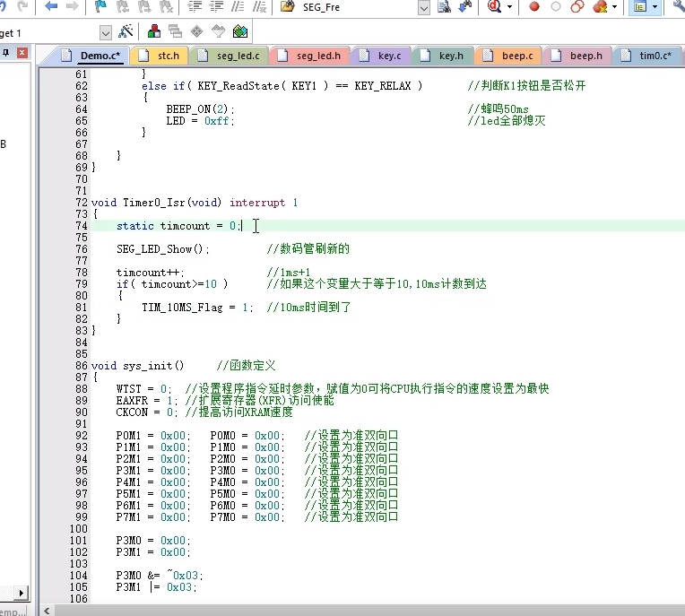Click the Navigate Backwards blue arrow icon

(x=51, y=6)
